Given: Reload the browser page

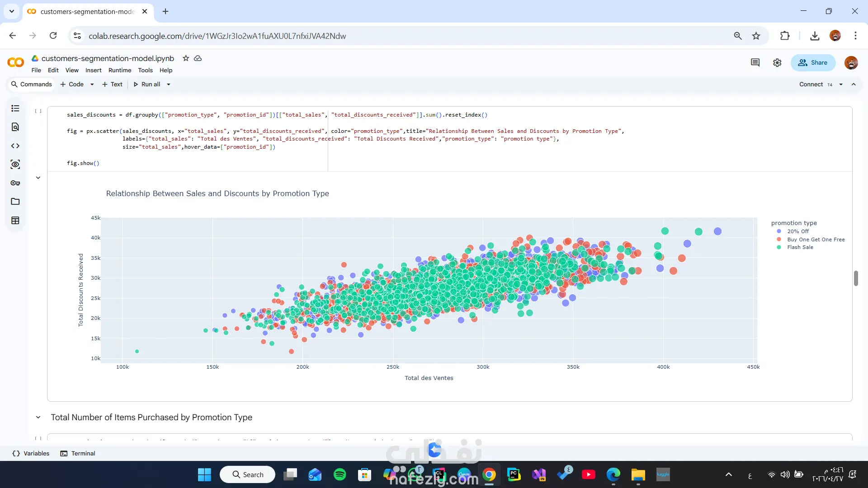Looking at the screenshot, I should (53, 36).
